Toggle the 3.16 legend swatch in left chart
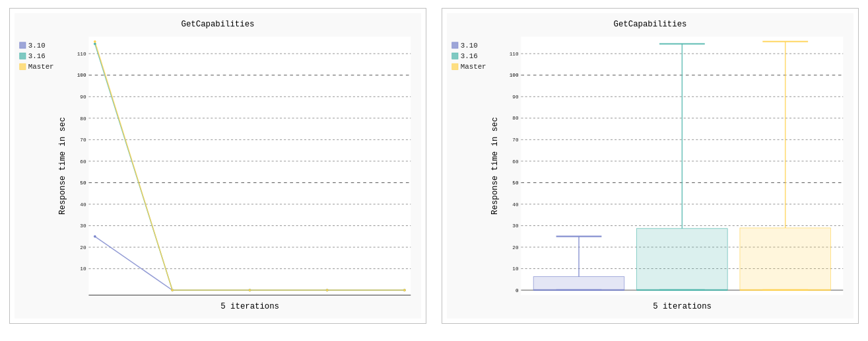The image size is (868, 341). [x=22, y=56]
